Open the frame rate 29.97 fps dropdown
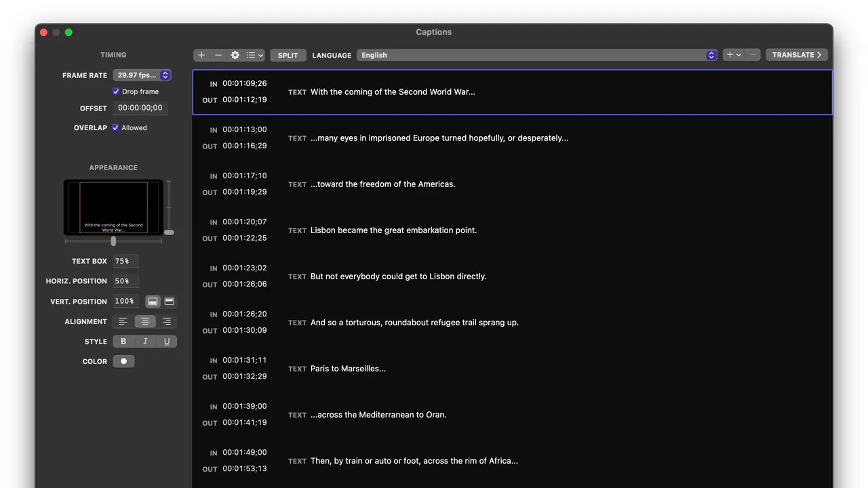The height and width of the screenshot is (488, 868). pyautogui.click(x=142, y=75)
